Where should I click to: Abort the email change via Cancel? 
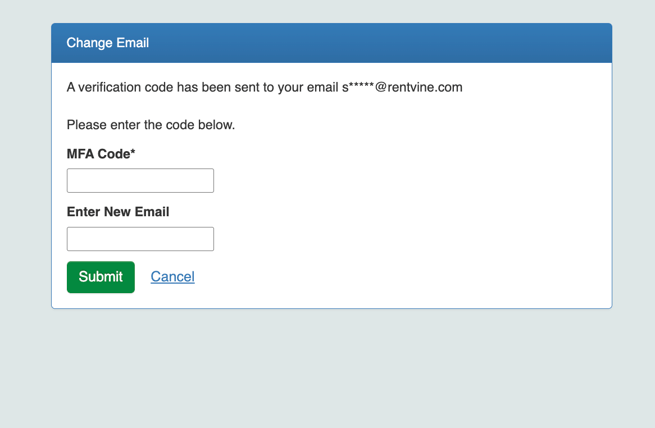[x=172, y=277]
